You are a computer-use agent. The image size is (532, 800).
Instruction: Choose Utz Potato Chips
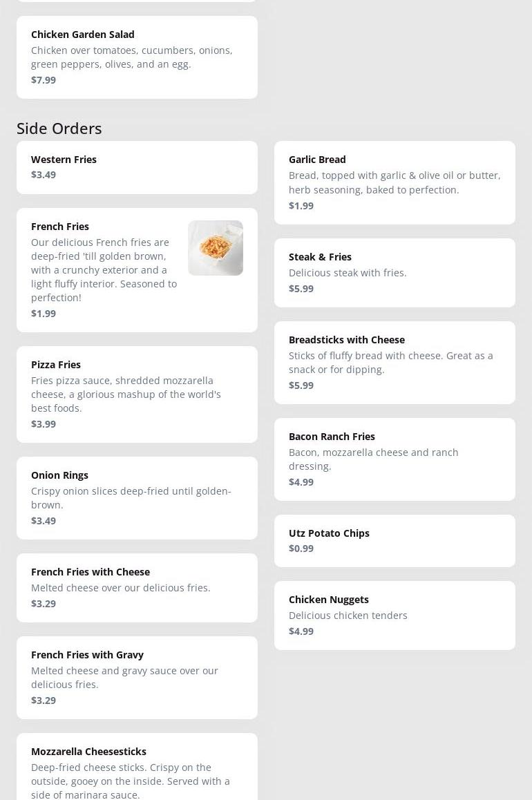[395, 540]
